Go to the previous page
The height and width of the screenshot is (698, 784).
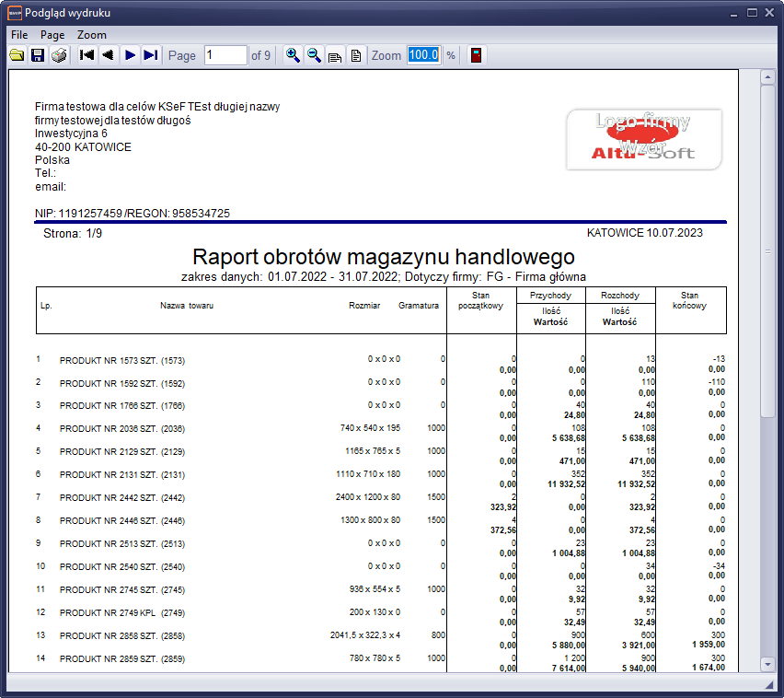click(x=108, y=55)
